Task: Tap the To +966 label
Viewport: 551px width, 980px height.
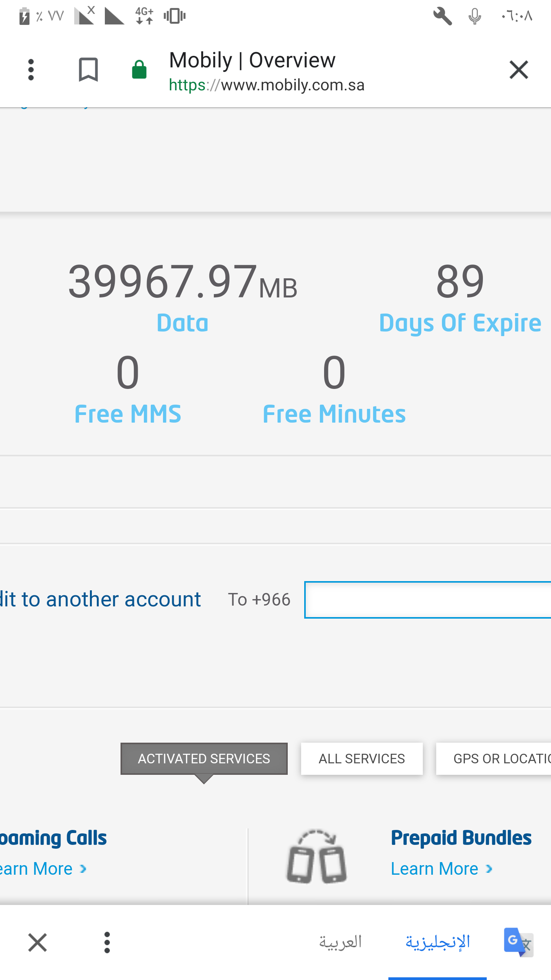Action: coord(259,599)
